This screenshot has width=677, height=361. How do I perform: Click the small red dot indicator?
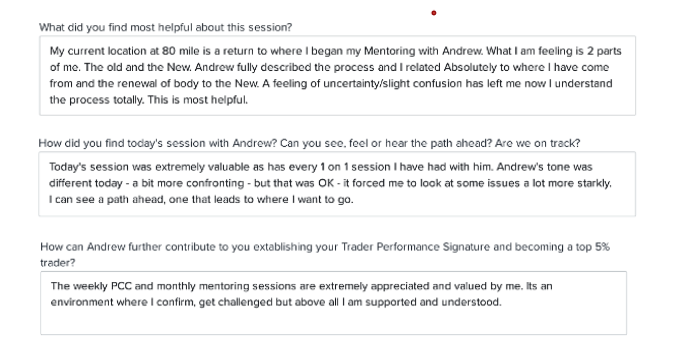(434, 13)
